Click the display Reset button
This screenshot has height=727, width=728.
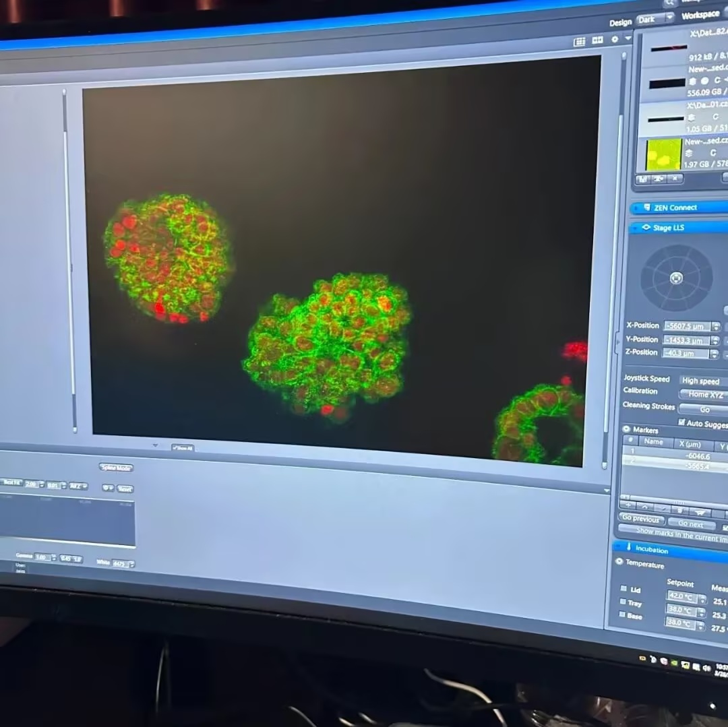point(125,488)
